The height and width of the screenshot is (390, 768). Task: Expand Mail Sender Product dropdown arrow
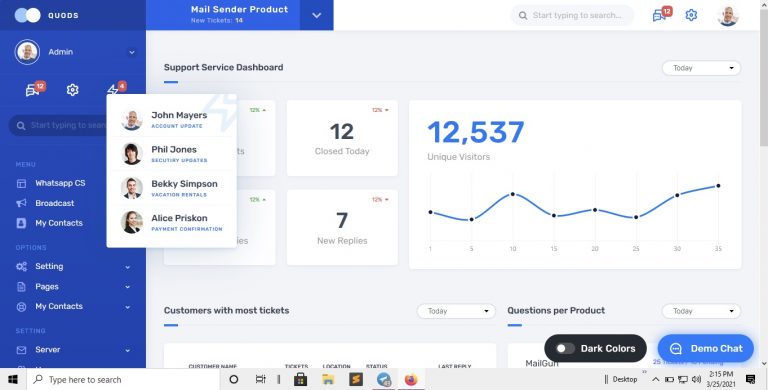(317, 15)
